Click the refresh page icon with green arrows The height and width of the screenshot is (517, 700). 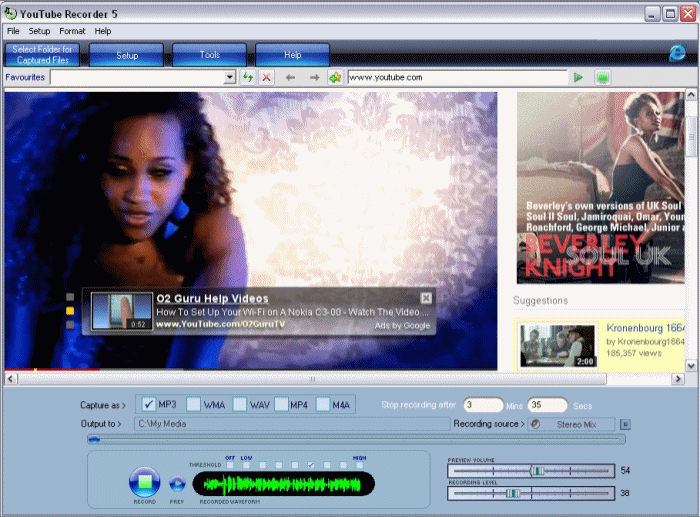(x=248, y=77)
